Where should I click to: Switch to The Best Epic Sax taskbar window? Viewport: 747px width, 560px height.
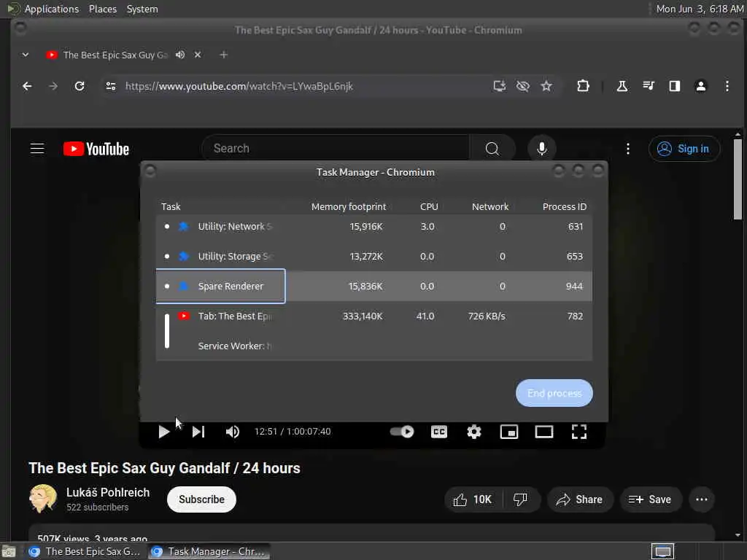tap(85, 551)
